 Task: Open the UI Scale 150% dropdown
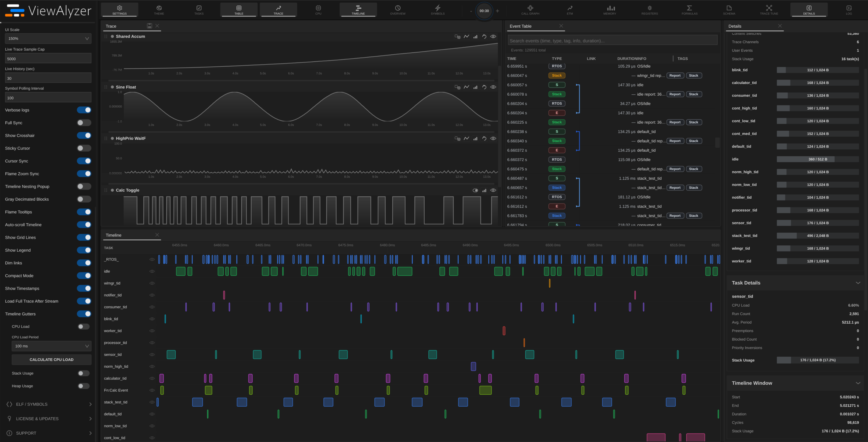pos(48,39)
